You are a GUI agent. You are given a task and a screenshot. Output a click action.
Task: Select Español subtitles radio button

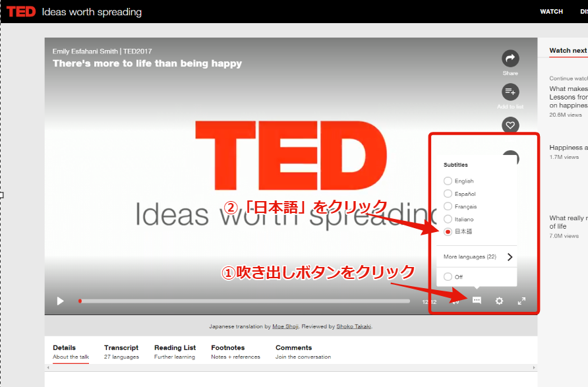coord(448,194)
